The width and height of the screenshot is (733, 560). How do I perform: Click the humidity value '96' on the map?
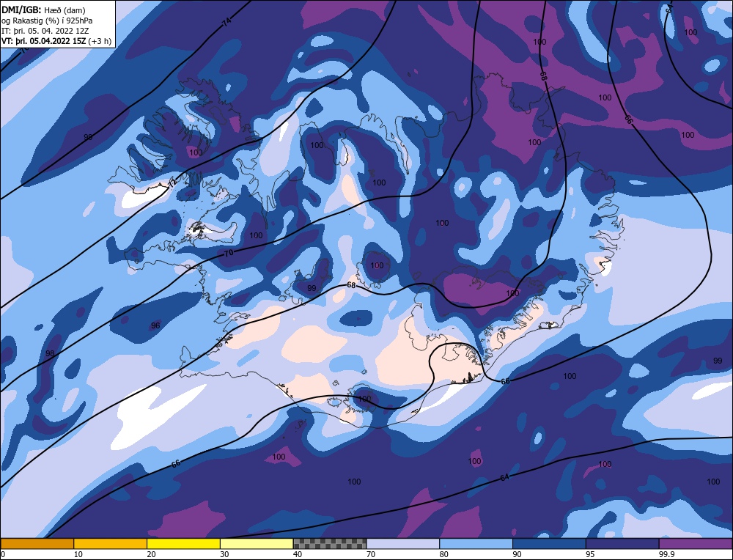(x=155, y=325)
